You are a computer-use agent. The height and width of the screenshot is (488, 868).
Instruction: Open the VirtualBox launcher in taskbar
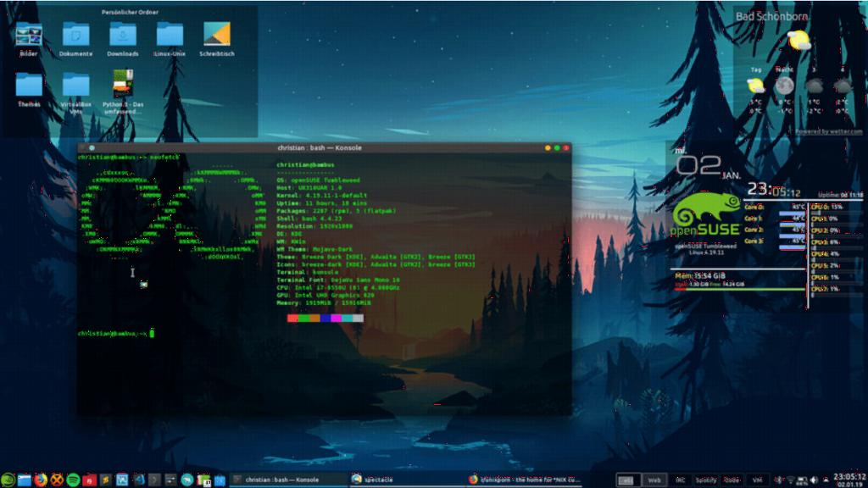click(x=122, y=480)
